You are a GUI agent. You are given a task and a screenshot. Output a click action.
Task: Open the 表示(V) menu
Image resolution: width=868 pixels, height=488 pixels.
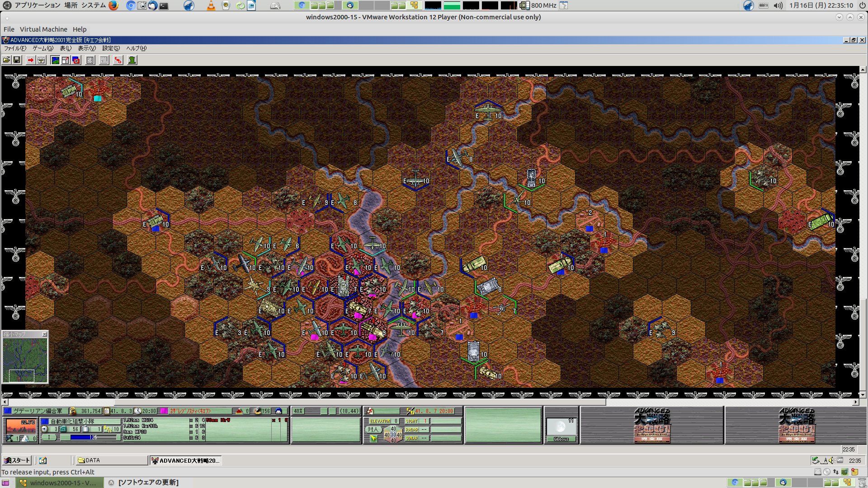[87, 48]
